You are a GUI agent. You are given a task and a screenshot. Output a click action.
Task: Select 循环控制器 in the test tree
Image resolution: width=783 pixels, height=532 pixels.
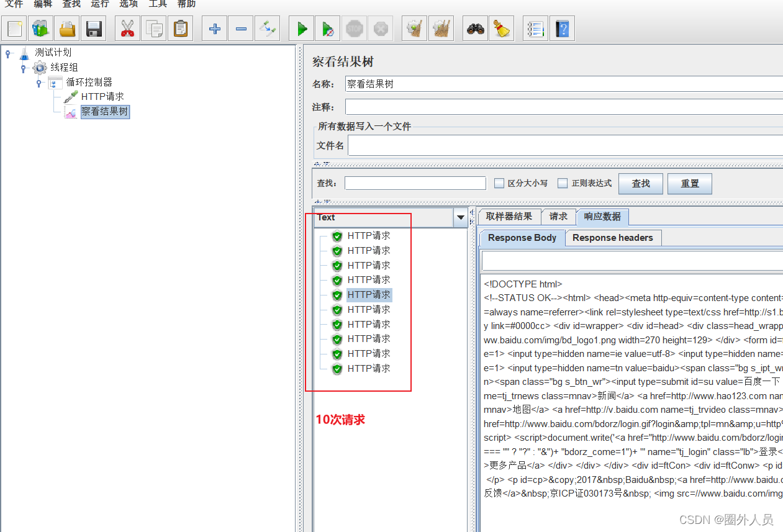[x=89, y=83]
